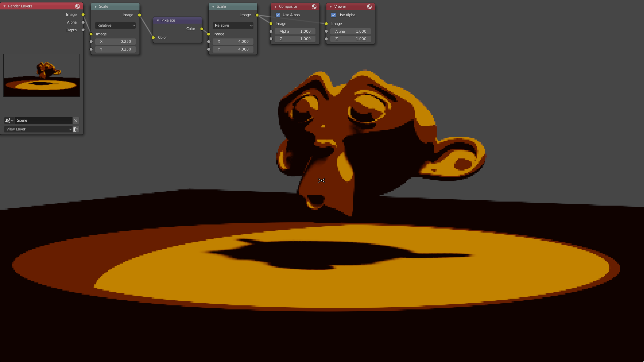Open the View Layer dropdown
The image size is (644, 362).
(x=38, y=129)
